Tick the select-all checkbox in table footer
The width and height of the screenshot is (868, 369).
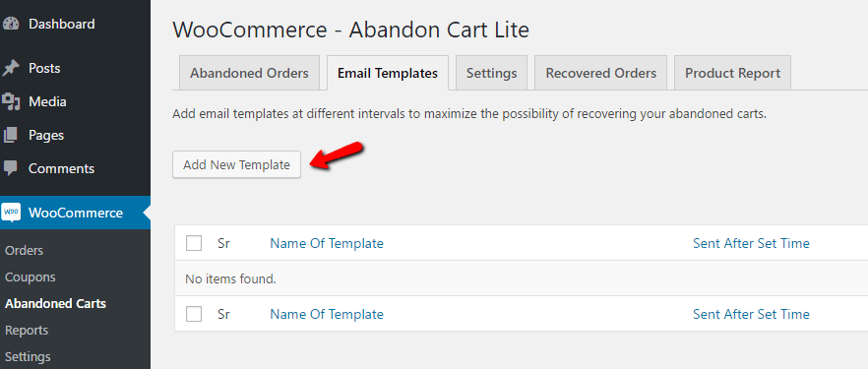pos(194,314)
